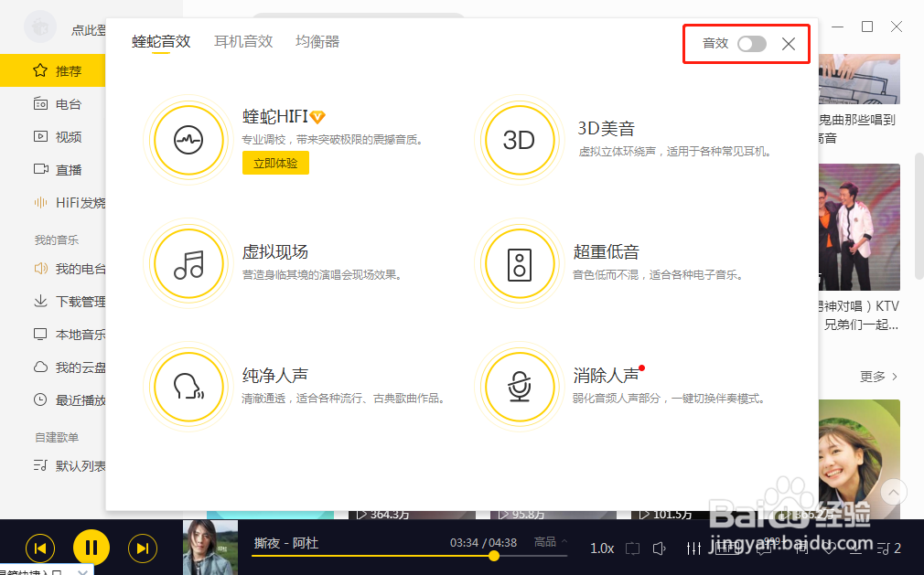Viewport: 924px width, 575px height.
Task: Open the sound effect equalizer icon
Action: click(x=693, y=548)
